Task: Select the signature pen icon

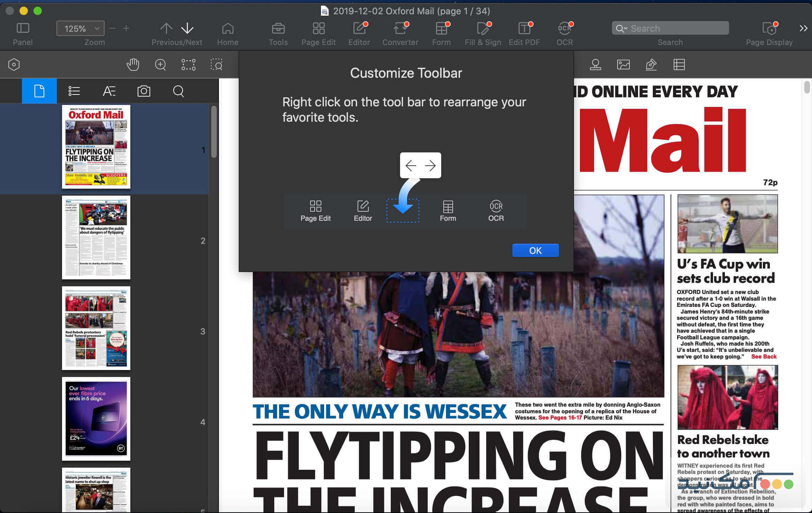Action: [x=651, y=65]
